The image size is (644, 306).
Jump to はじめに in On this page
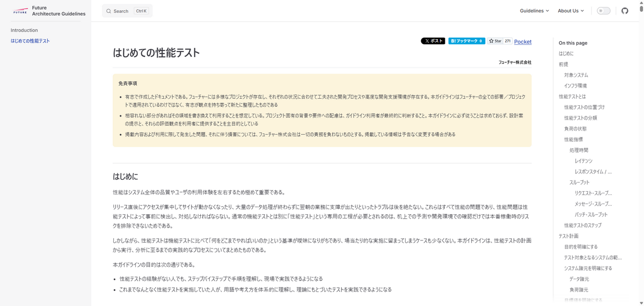click(566, 54)
